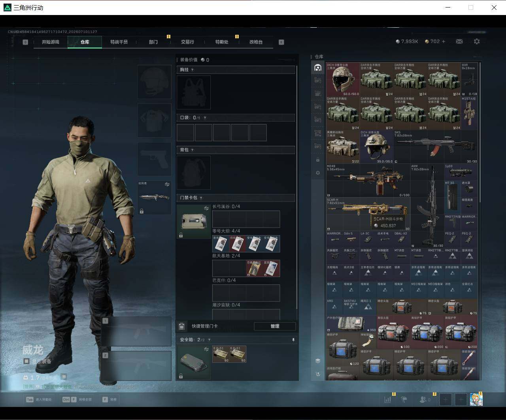Toggle the pin on 安全箱 section

[293, 340]
